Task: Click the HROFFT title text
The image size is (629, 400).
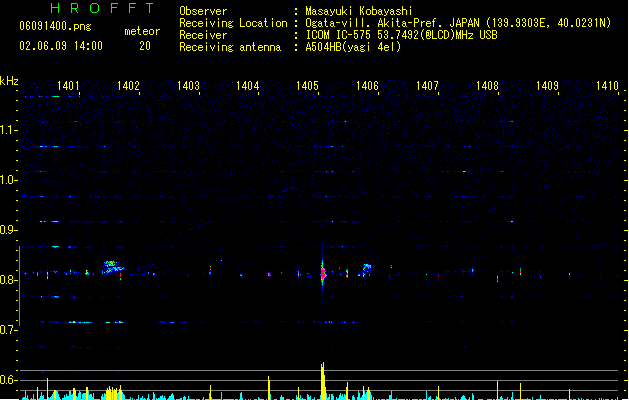Action: [x=102, y=8]
